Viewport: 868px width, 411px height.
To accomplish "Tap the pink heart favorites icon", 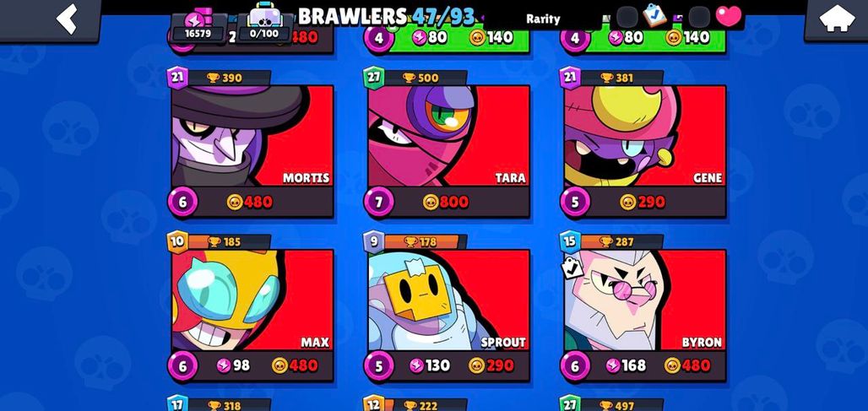I will (x=728, y=17).
